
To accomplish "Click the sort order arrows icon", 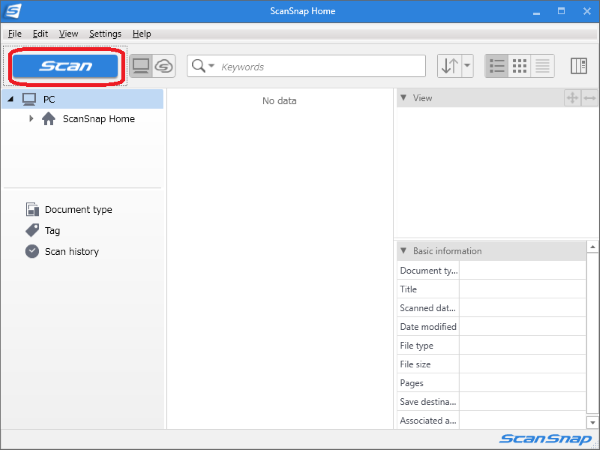I will [450, 66].
